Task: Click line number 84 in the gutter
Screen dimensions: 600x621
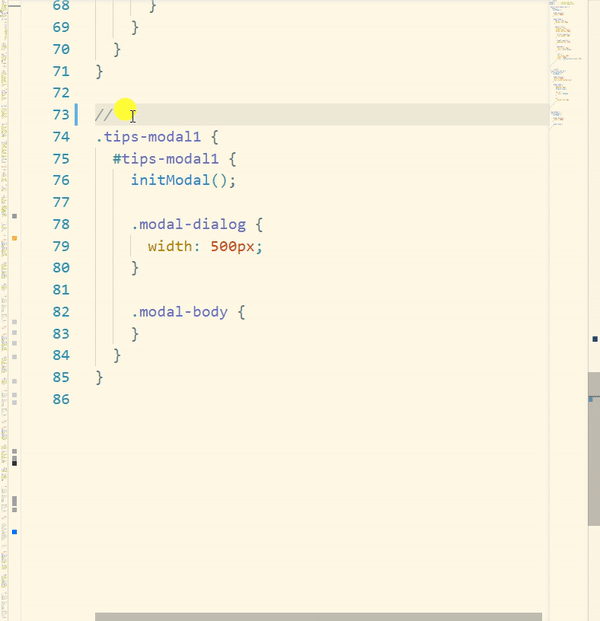Action: [61, 355]
